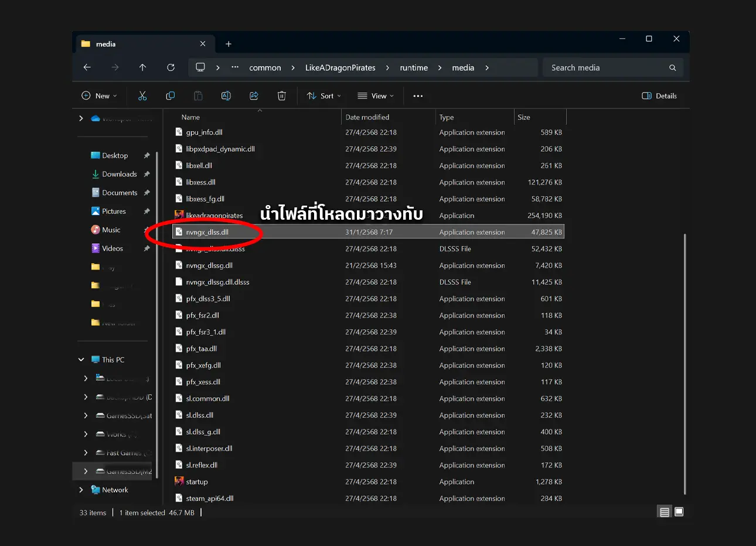
Task: Open Documents in the sidebar
Action: click(x=120, y=193)
